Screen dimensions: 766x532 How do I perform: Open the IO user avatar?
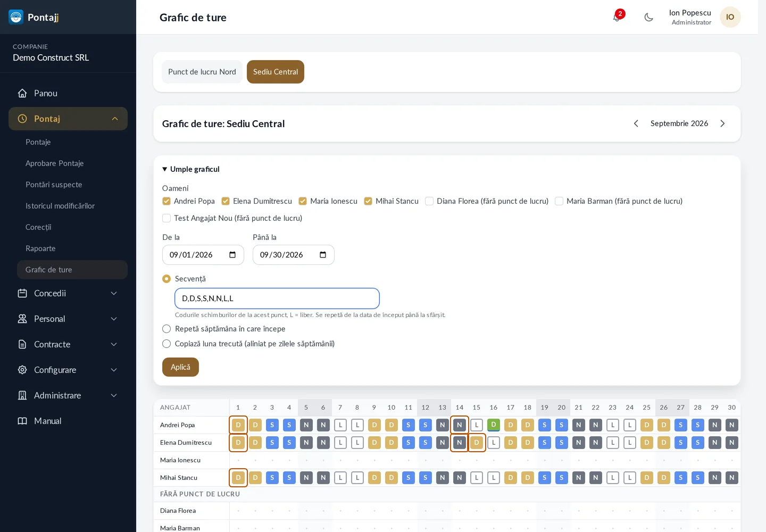click(730, 17)
